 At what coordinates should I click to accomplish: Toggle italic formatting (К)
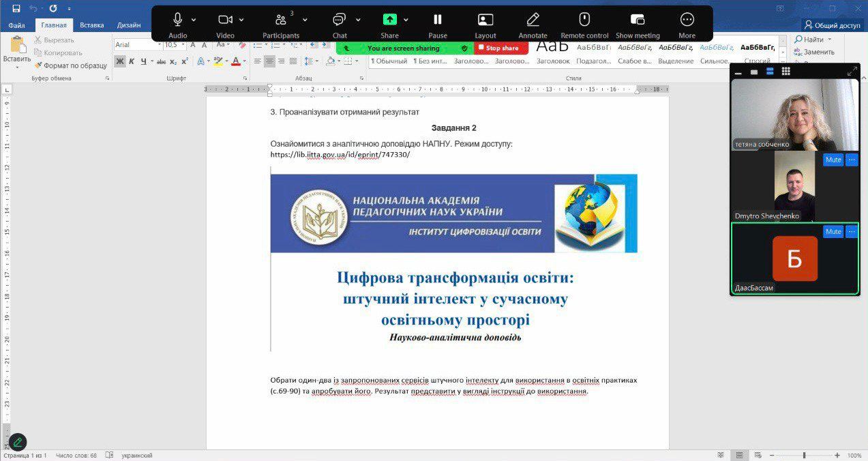point(132,61)
